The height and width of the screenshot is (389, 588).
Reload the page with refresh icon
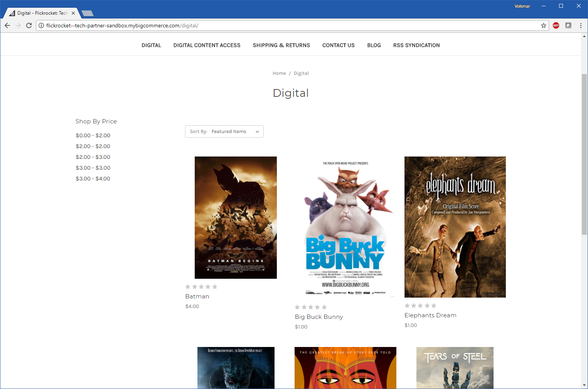click(29, 25)
